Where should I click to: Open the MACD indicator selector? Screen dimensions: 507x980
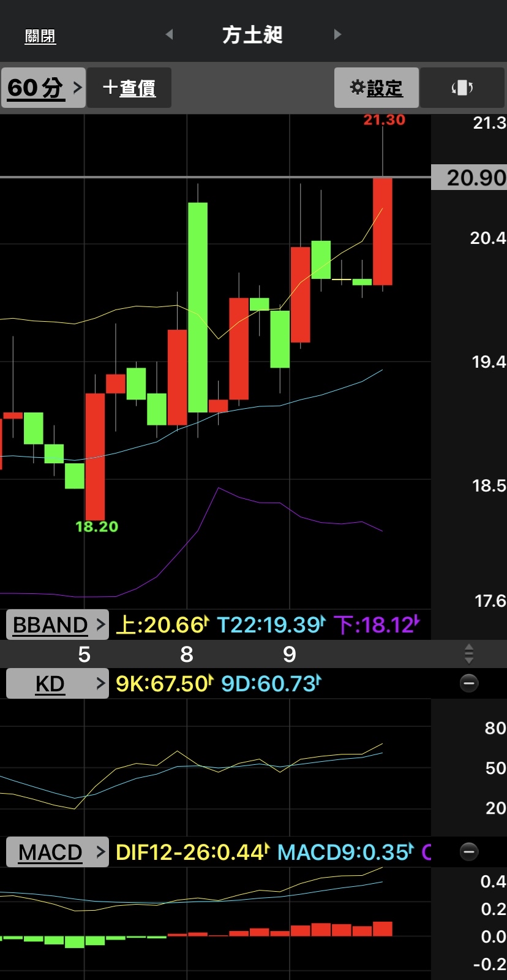58,852
